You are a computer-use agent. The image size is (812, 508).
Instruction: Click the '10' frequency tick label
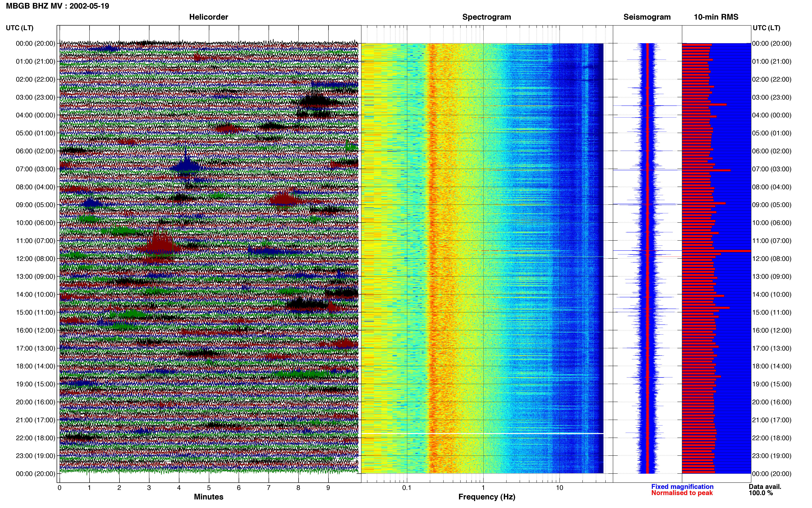click(559, 487)
